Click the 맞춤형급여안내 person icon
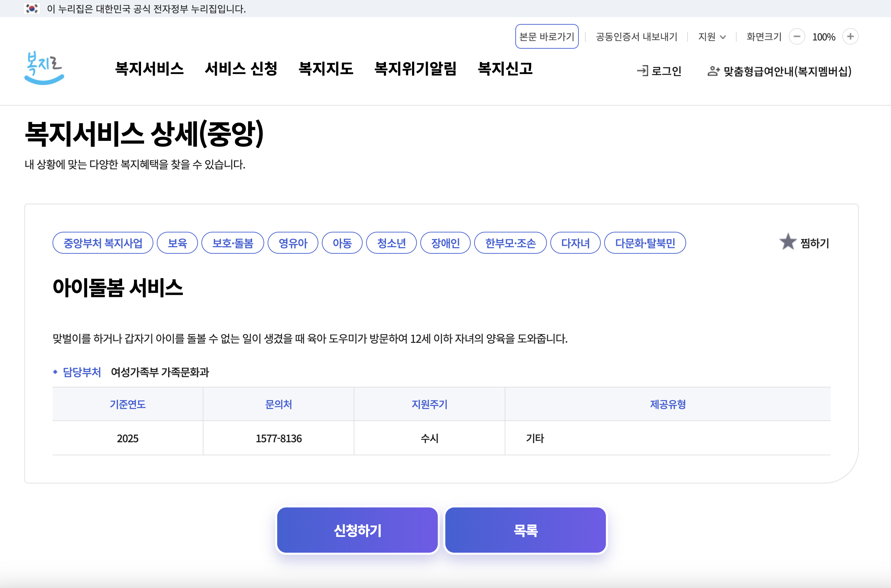891x588 pixels. point(713,71)
